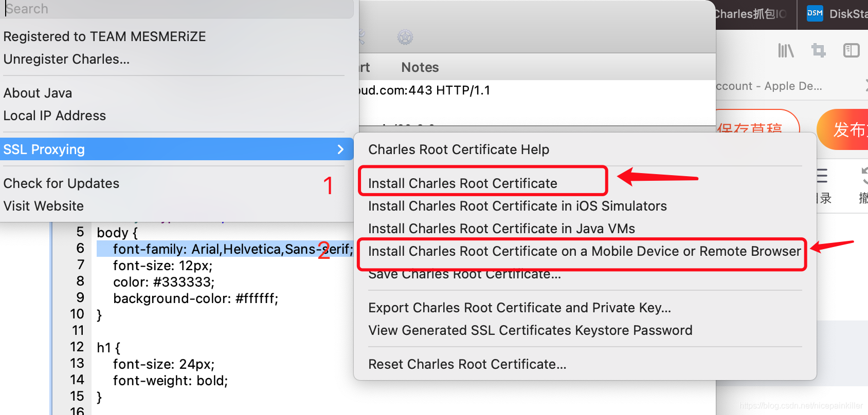Select Visit Website menu item

(x=43, y=206)
